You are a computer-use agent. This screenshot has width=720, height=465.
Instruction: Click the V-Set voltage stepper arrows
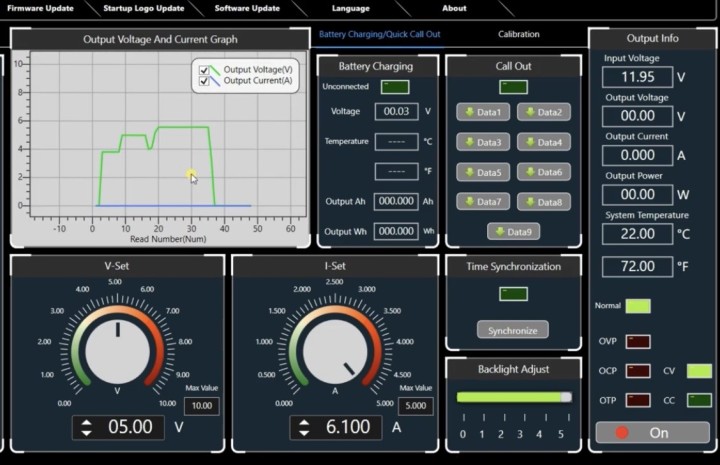[x=86, y=427]
